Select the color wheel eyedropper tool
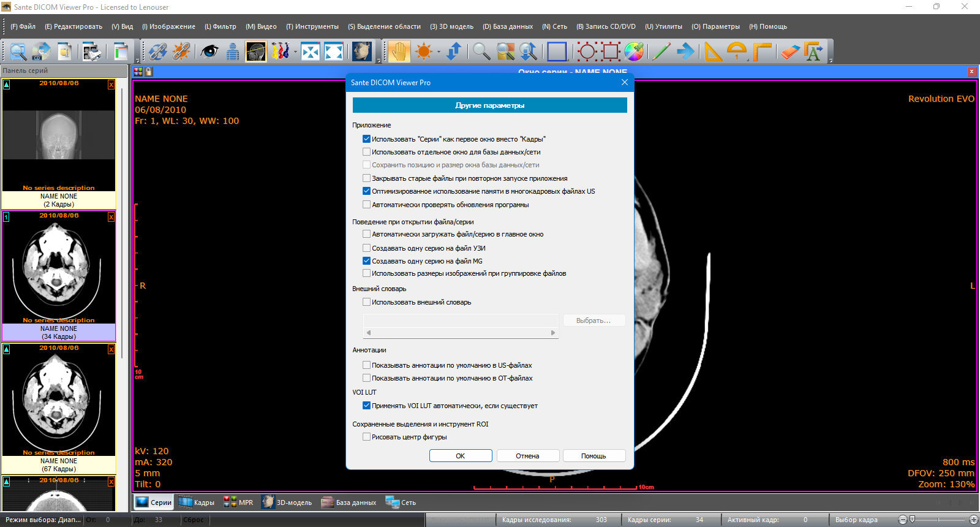Image resolution: width=980 pixels, height=527 pixels. [634, 51]
